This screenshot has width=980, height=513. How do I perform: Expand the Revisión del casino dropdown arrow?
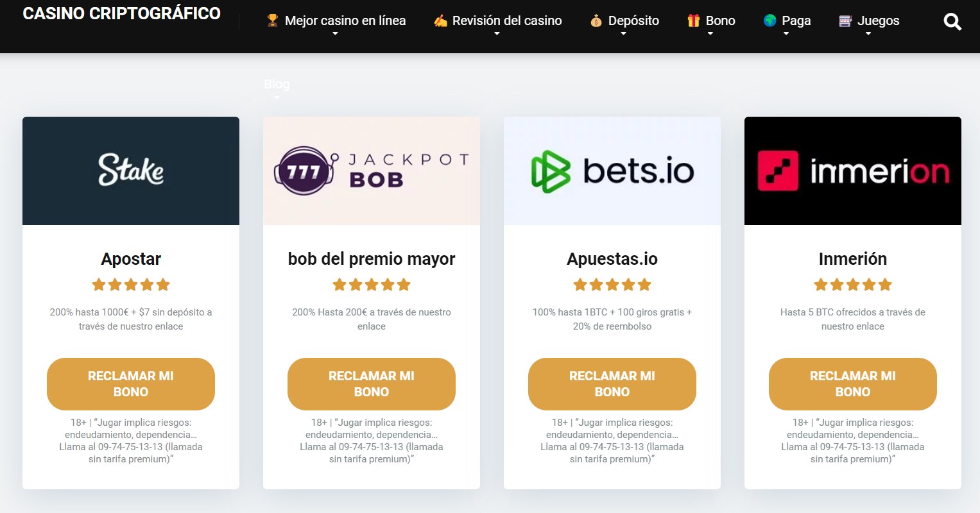[497, 34]
